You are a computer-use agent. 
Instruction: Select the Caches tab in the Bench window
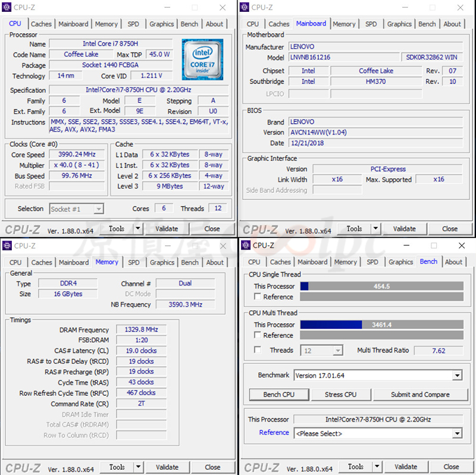point(280,262)
